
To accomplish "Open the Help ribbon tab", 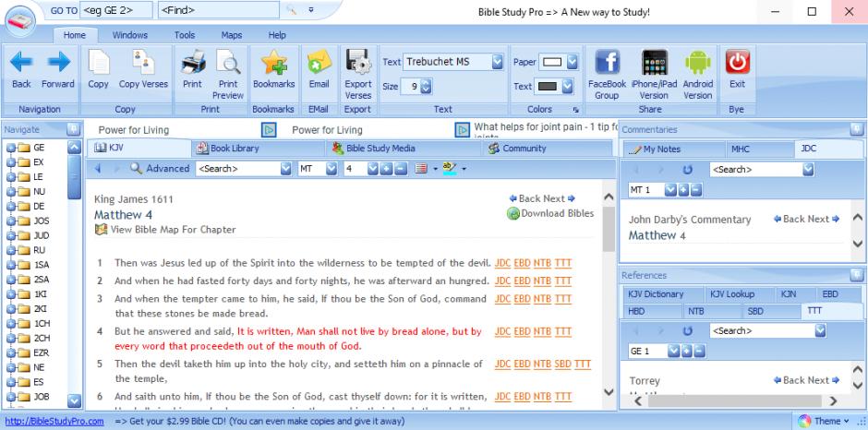I will tap(277, 35).
